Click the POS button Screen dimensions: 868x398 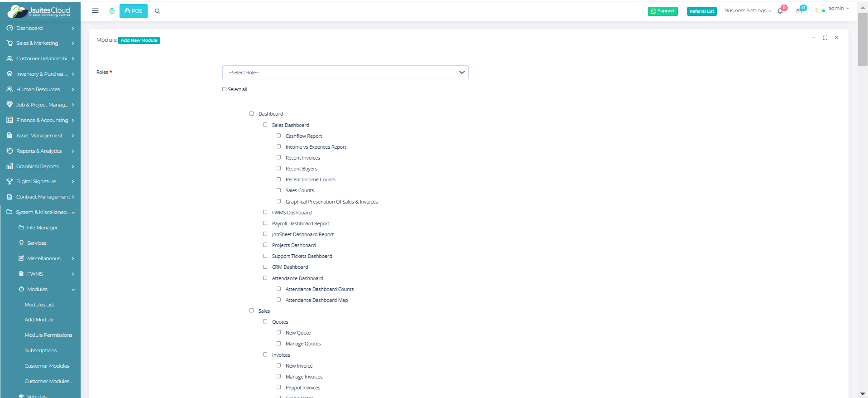[134, 11]
